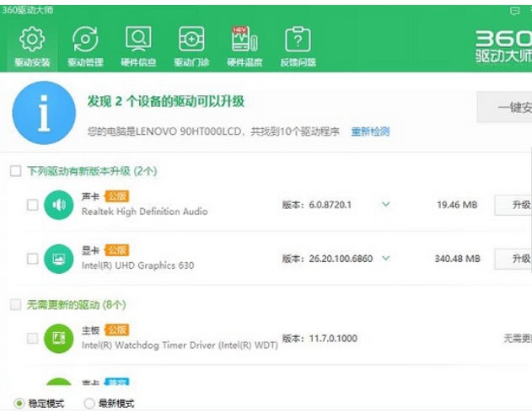Viewport: 532px width, 418px height.
Task: Tick the 下列驱动有新版本升级 select-all checkbox
Action: tap(15, 171)
